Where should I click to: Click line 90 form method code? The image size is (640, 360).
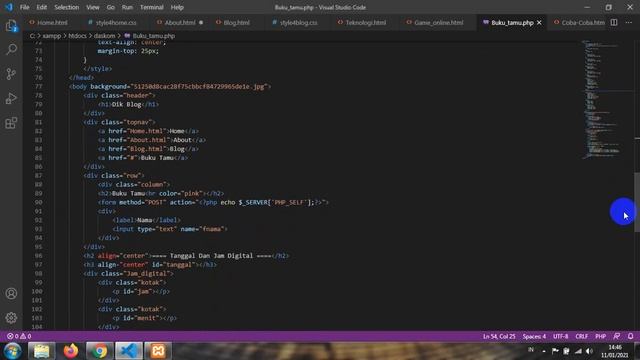tap(213, 202)
